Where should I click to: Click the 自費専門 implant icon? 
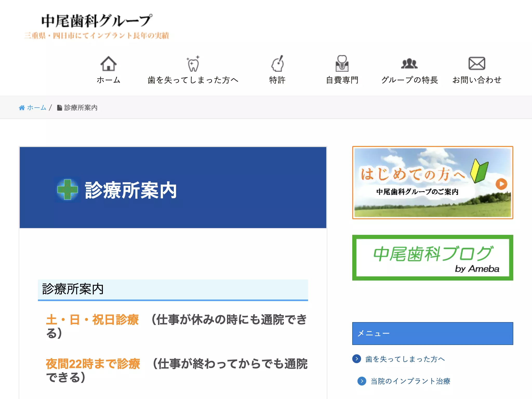pyautogui.click(x=342, y=63)
